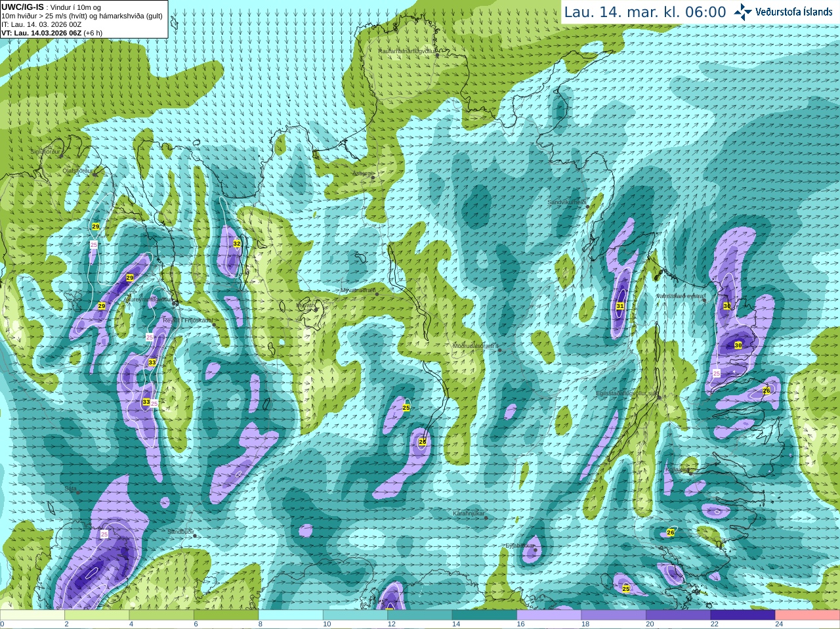Click the yellow 29 marker nearest Ólafsfjörður
The image size is (840, 629).
pos(96,227)
